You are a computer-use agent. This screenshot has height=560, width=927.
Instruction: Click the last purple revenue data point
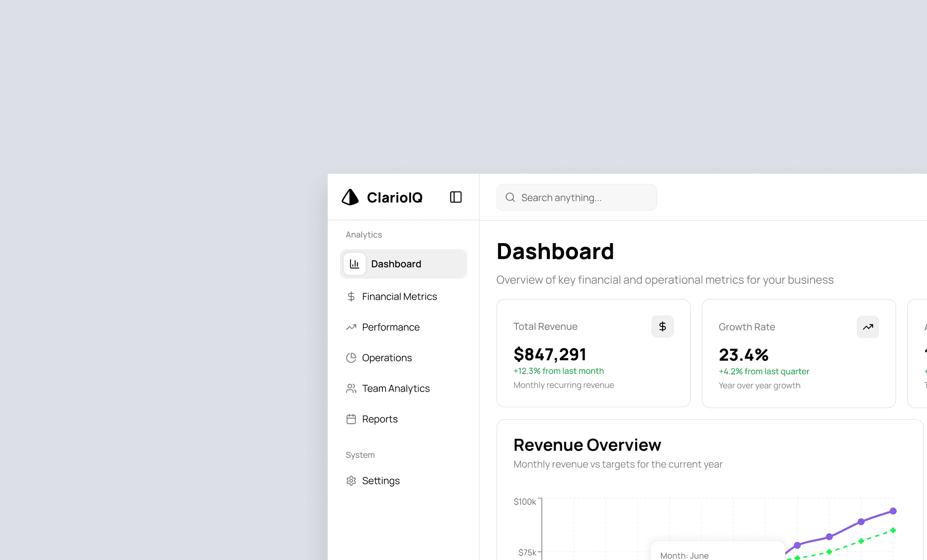(893, 511)
